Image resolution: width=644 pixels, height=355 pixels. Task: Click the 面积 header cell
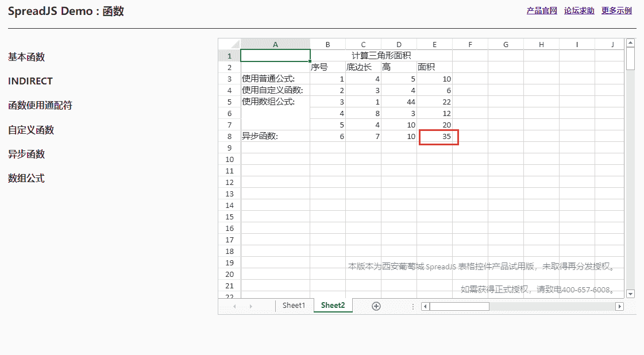coord(434,67)
